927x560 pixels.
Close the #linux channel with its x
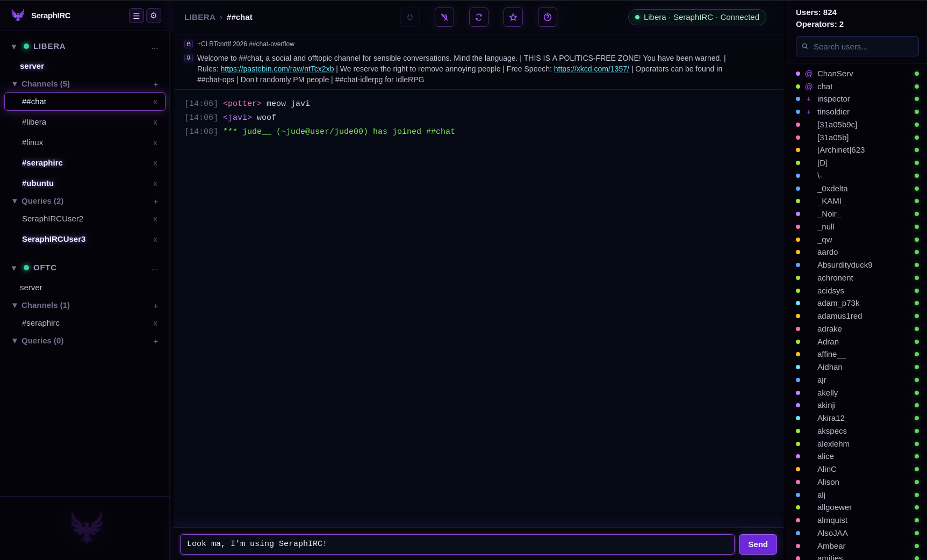155,143
